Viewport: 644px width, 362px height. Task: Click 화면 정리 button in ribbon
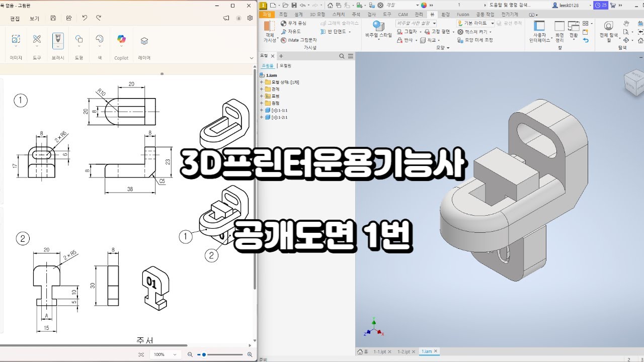[559, 31]
